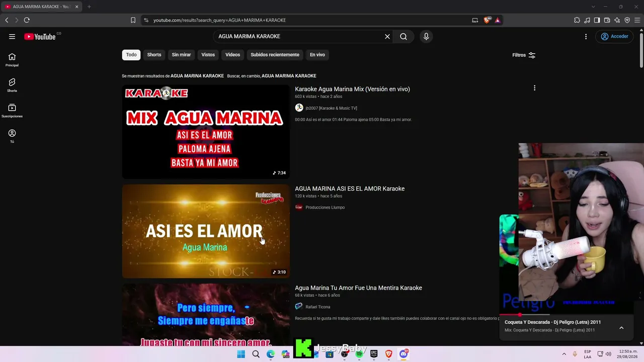Open the Tú profile section in sidebar
The width and height of the screenshot is (644, 362).
(12, 136)
